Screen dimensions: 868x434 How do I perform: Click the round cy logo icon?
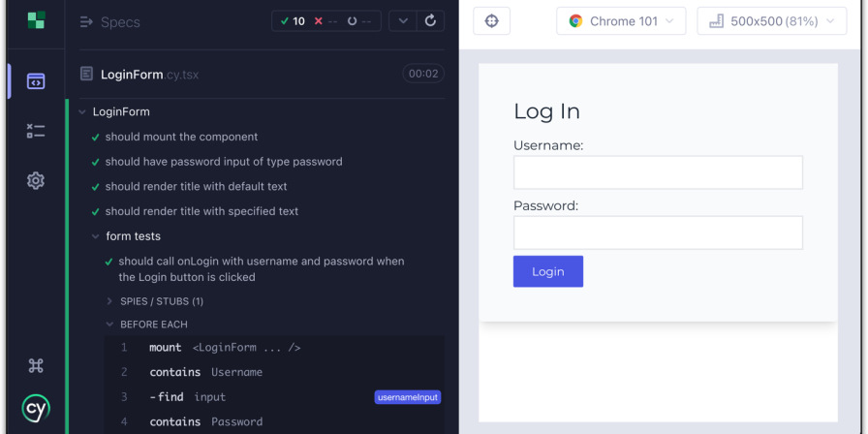click(x=36, y=409)
